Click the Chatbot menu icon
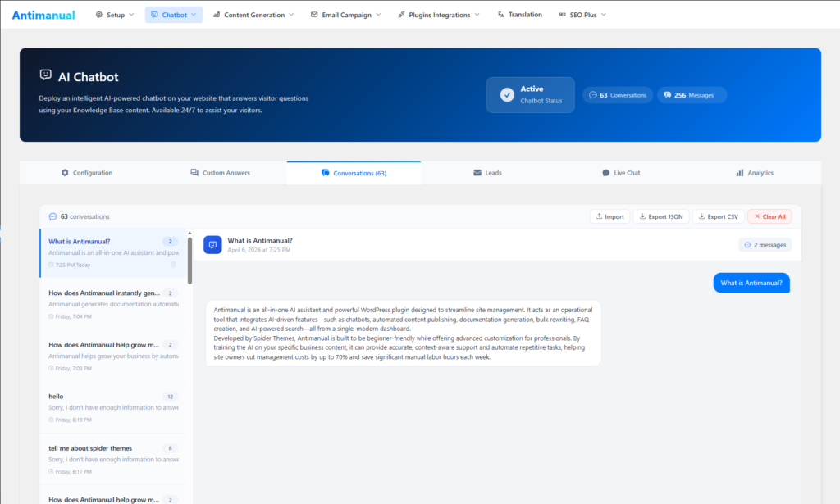 tap(154, 15)
